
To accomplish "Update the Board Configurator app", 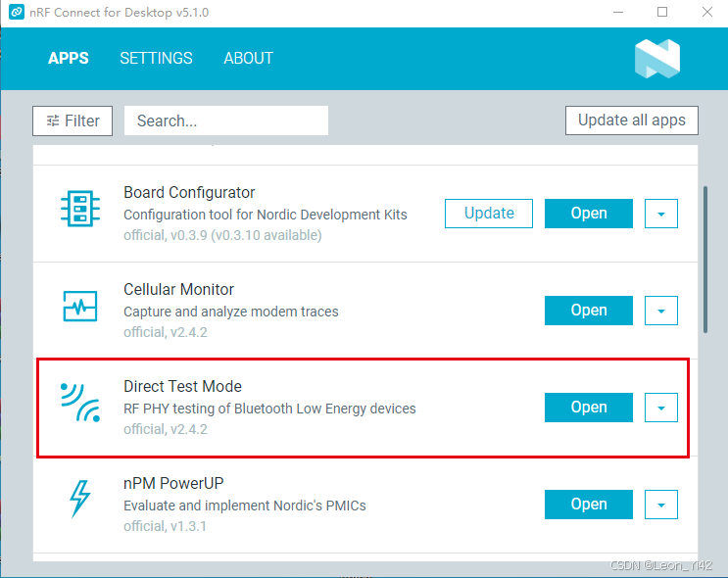I will (x=488, y=214).
